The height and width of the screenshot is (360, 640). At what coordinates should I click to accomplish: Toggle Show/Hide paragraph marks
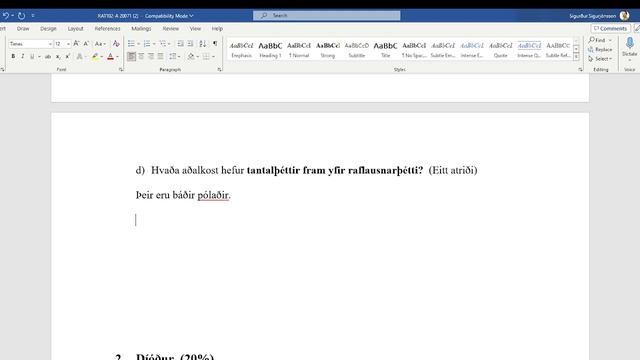click(215, 44)
